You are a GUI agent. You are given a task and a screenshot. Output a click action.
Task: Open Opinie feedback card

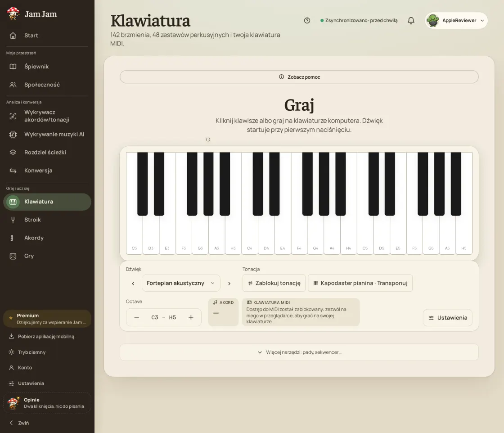[47, 403]
